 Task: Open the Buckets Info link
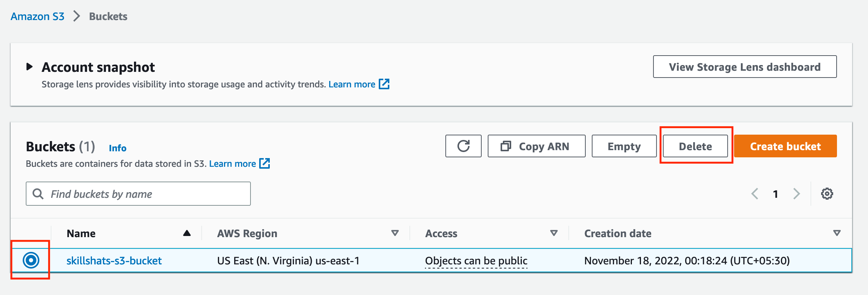(x=118, y=148)
